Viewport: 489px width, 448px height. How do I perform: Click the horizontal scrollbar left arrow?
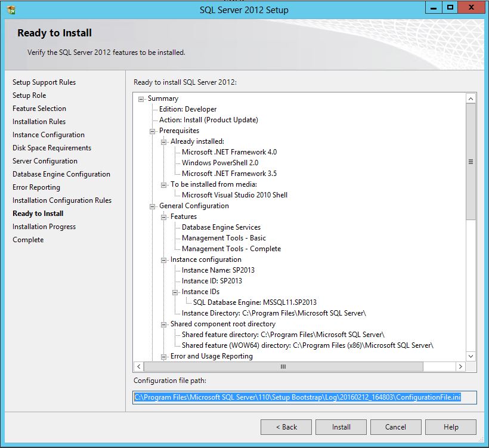click(139, 367)
